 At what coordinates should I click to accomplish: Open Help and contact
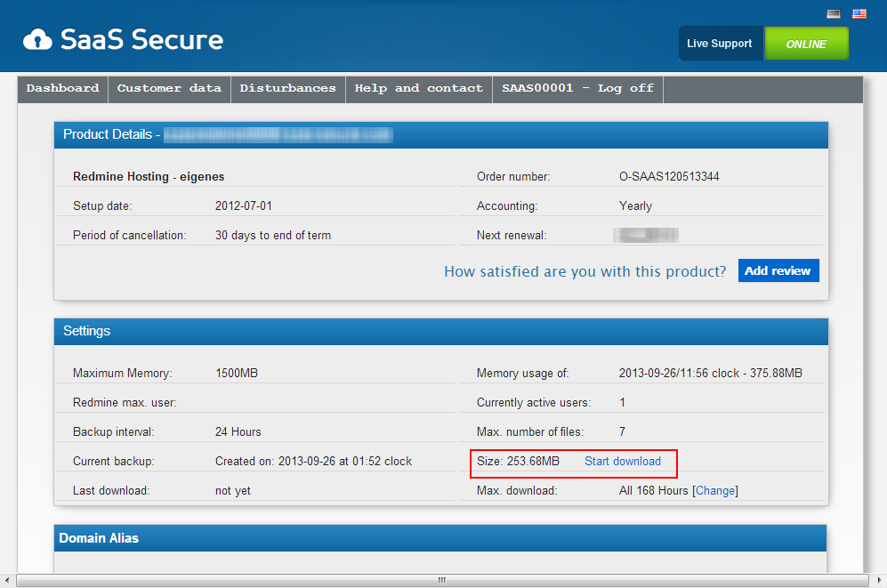pyautogui.click(x=418, y=88)
